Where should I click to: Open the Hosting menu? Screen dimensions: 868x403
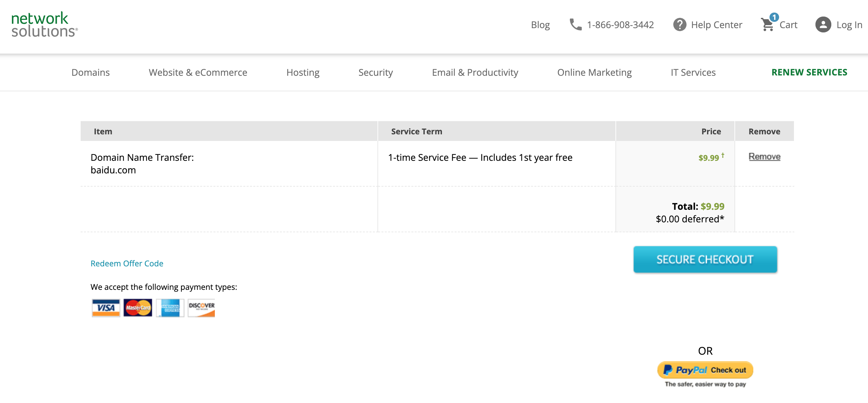pyautogui.click(x=302, y=72)
